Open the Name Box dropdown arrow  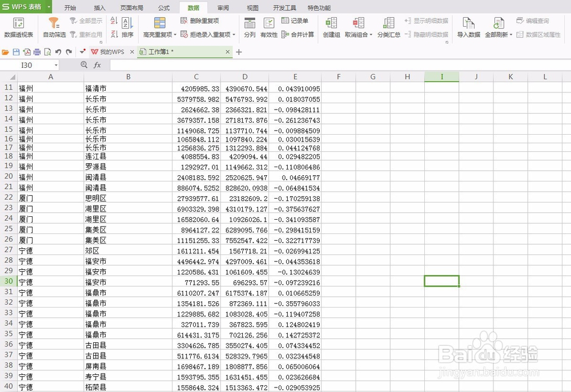[56, 65]
